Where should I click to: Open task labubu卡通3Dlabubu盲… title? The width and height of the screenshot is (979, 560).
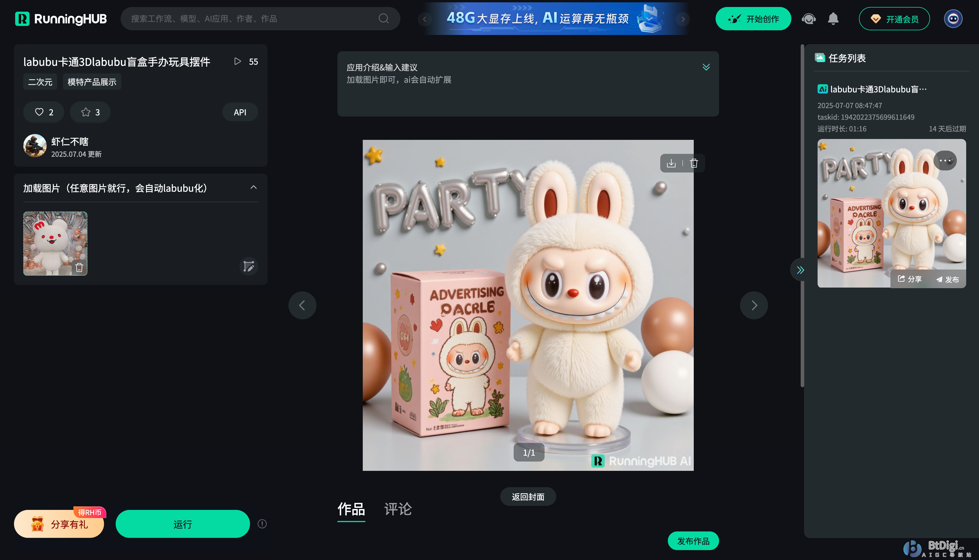pyautogui.click(x=878, y=89)
